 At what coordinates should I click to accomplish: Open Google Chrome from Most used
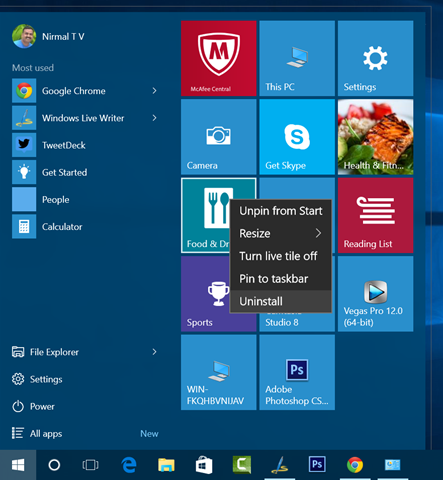pos(73,91)
